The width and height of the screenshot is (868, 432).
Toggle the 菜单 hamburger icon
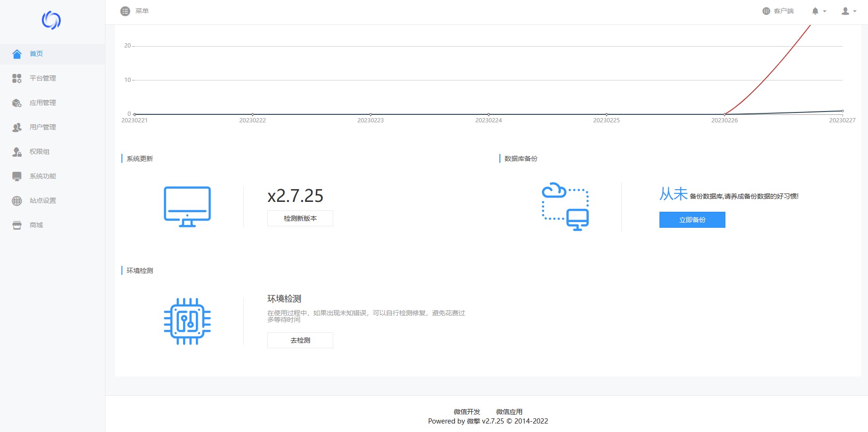[x=125, y=11]
